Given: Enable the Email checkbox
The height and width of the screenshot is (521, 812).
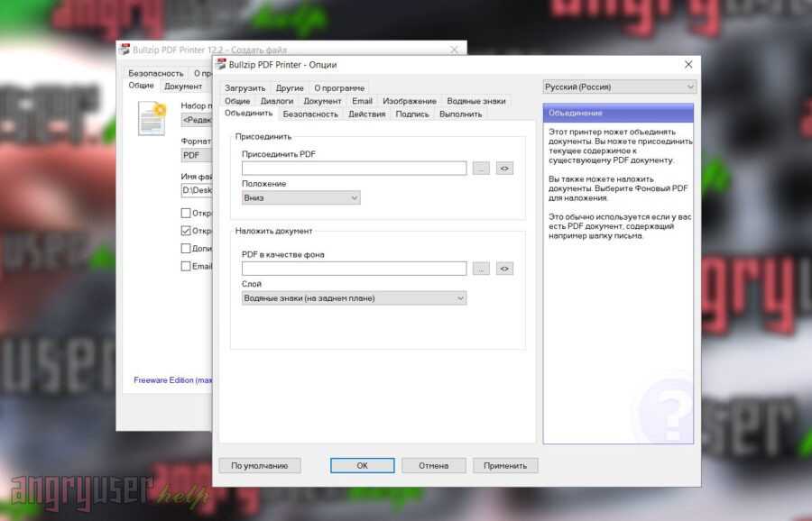Looking at the screenshot, I should [186, 266].
